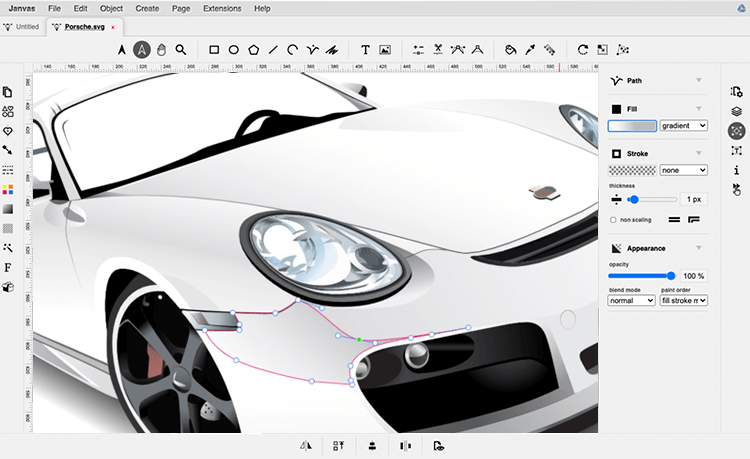
Task: Select the scissors cut path tool
Action: point(438,50)
